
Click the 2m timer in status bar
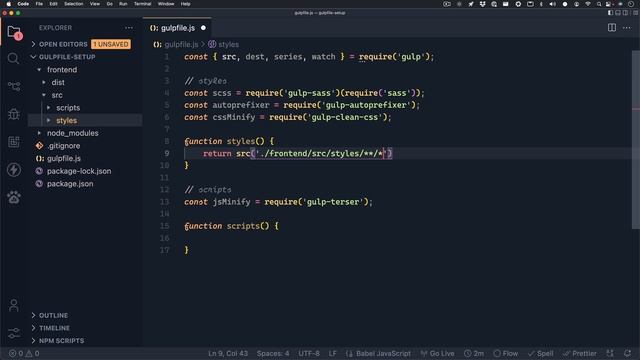point(473,353)
